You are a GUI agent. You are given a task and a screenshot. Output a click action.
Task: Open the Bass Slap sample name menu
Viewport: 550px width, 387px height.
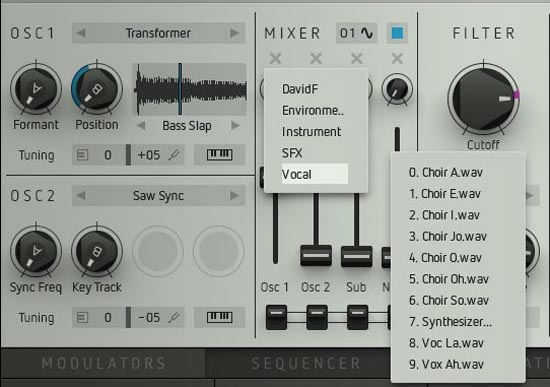pos(187,126)
